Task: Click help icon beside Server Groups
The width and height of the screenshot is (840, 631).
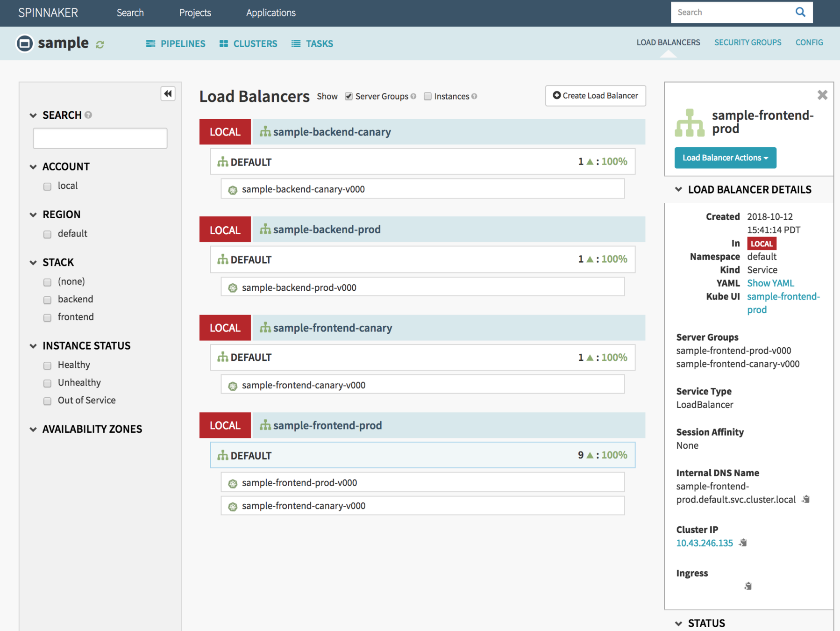Action: click(x=413, y=96)
